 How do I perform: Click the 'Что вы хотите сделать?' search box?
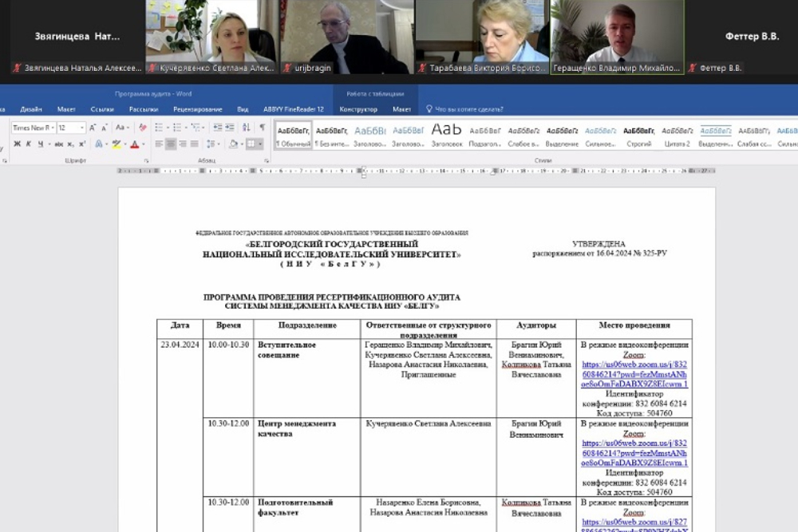(468, 109)
